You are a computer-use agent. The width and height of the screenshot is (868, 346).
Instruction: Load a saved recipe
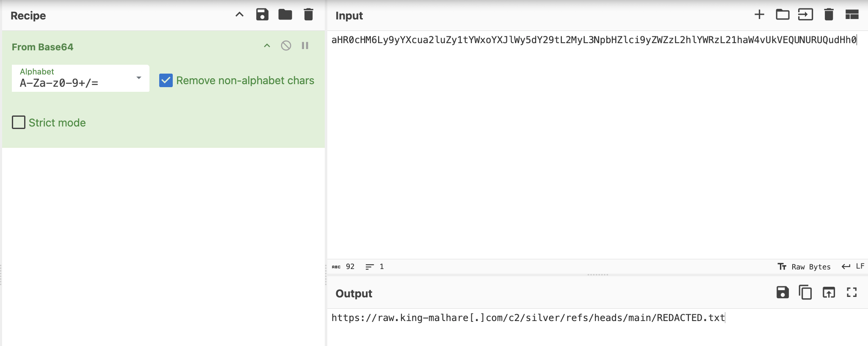[285, 14]
